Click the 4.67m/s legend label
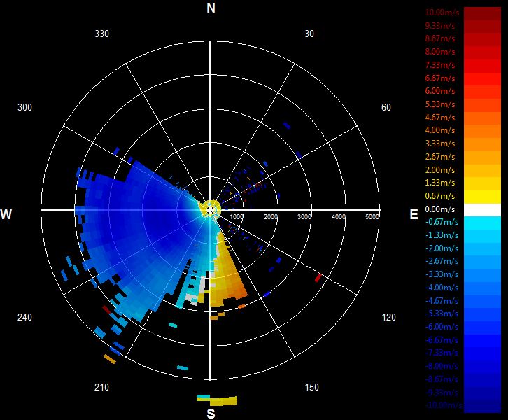The image size is (508, 420). (x=440, y=118)
